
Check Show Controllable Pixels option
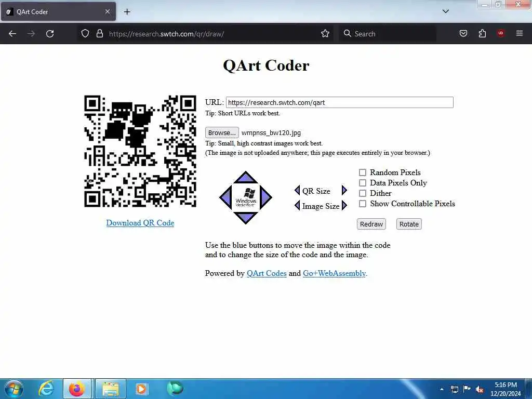click(362, 204)
